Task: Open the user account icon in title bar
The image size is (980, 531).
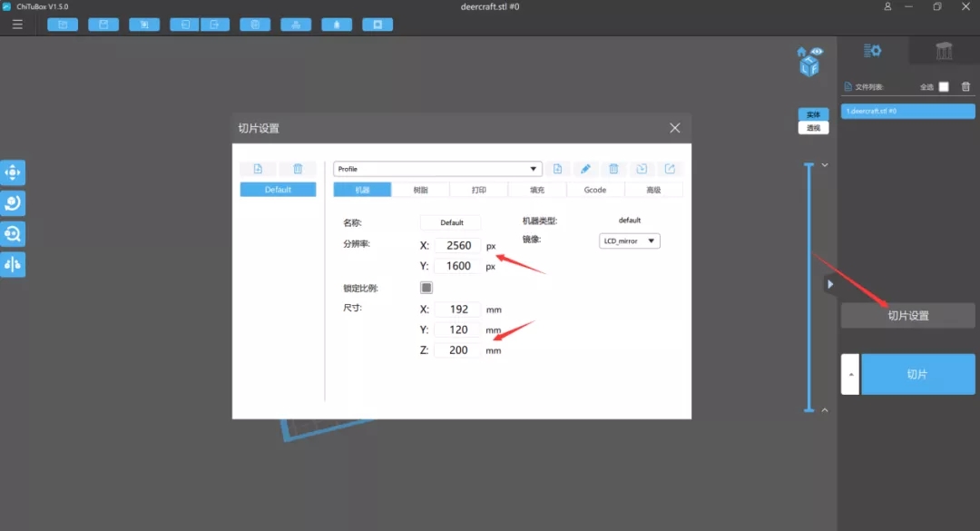Action: 887,6
